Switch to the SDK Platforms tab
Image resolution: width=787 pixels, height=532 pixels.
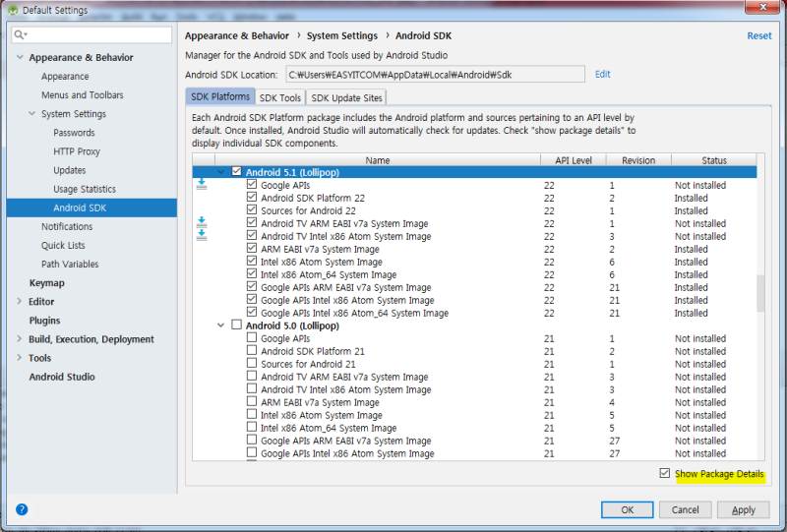pyautogui.click(x=219, y=97)
